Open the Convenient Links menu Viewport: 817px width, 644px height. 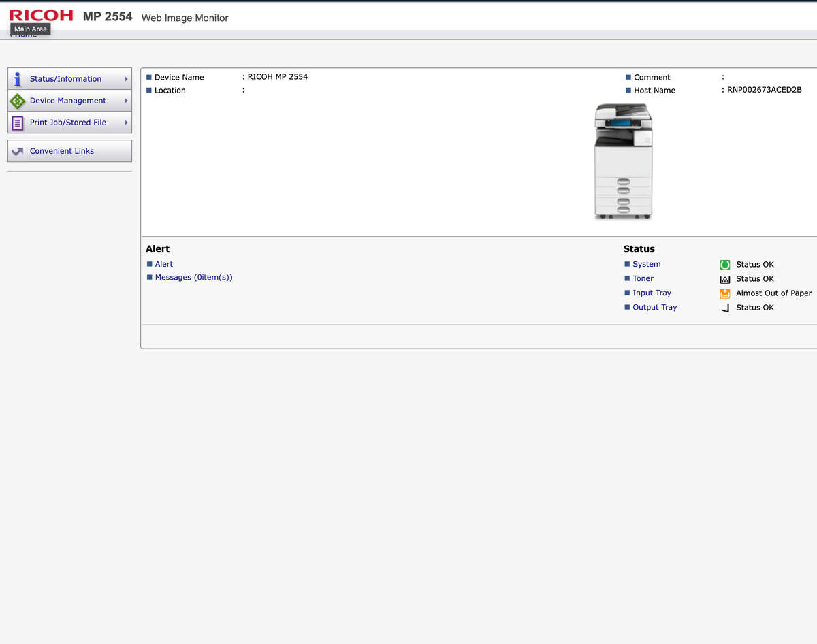pyautogui.click(x=62, y=151)
